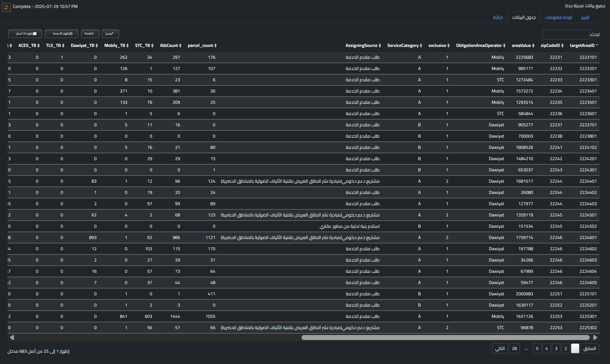This screenshot has width=610, height=364.
Task: Click the ObligationAreaOperator sort icon
Action: click(504, 45)
